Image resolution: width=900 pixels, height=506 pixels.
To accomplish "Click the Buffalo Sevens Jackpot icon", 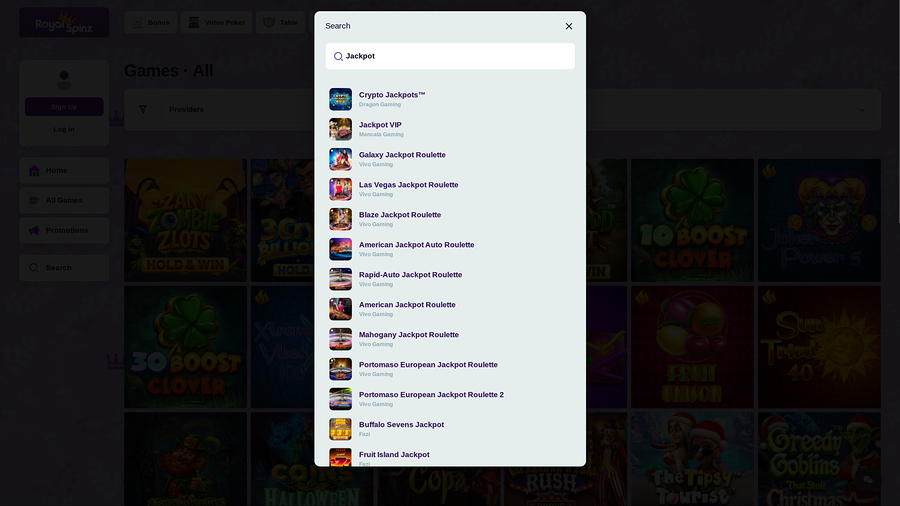I will pos(340,429).
